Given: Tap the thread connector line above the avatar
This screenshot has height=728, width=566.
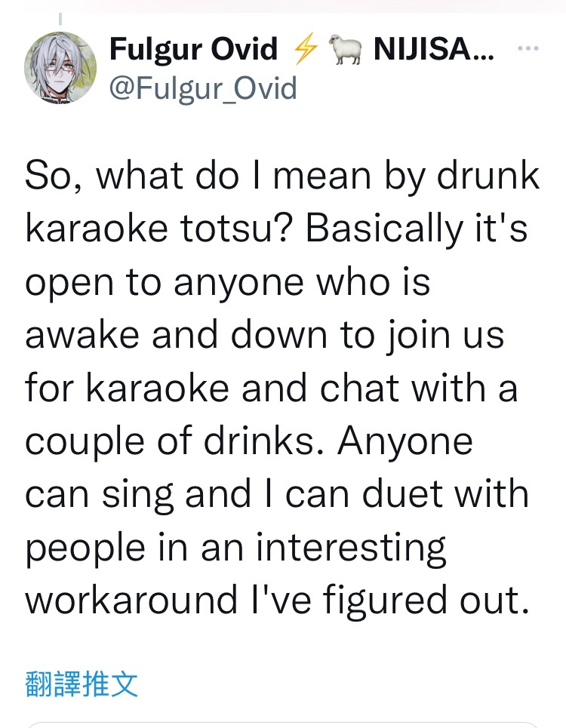Looking at the screenshot, I should pos(60,19).
